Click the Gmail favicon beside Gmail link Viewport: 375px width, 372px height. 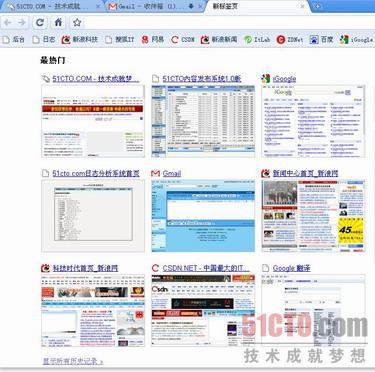click(155, 173)
